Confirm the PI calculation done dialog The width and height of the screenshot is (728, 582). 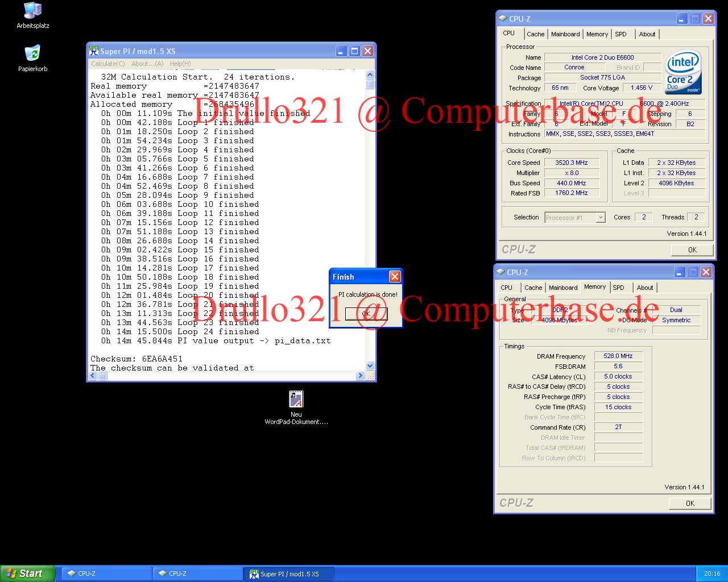tap(366, 313)
